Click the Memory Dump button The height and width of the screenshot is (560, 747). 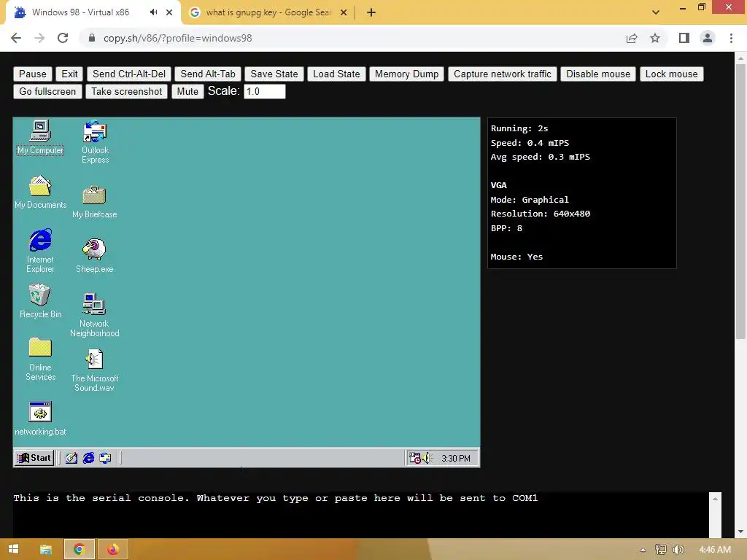click(x=407, y=74)
